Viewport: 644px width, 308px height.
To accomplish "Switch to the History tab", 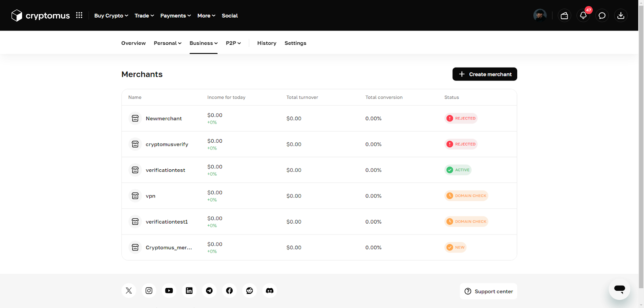I will pos(267,43).
